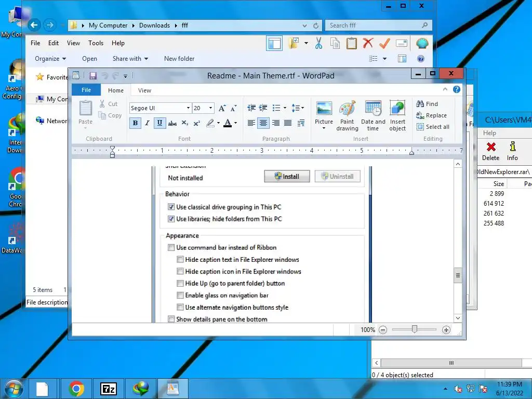Increase paragraph indent in WordPad

click(263, 108)
